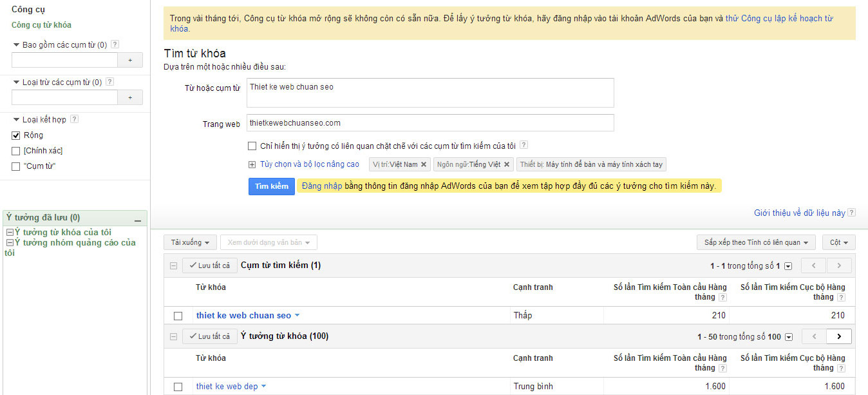The width and height of the screenshot is (868, 395).
Task: Remove the Ngôn ngữ: Tiếng Việt filter
Action: [507, 165]
